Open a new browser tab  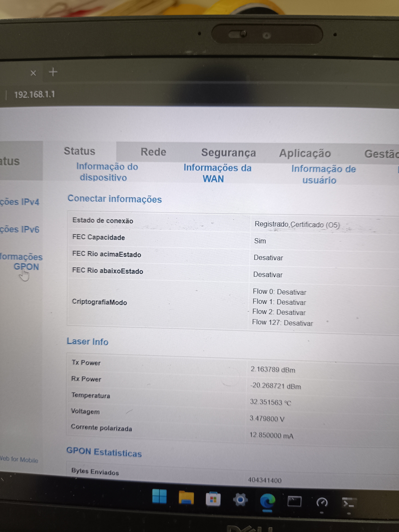tap(53, 72)
